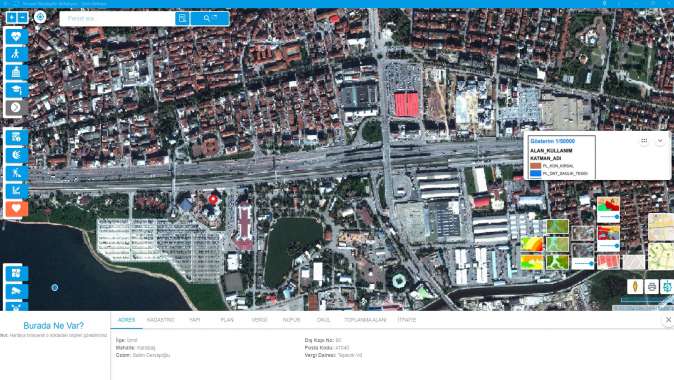The height and width of the screenshot is (380, 674).
Task: Adjust opacity slider under top zoning thumbnail
Action: [608, 217]
